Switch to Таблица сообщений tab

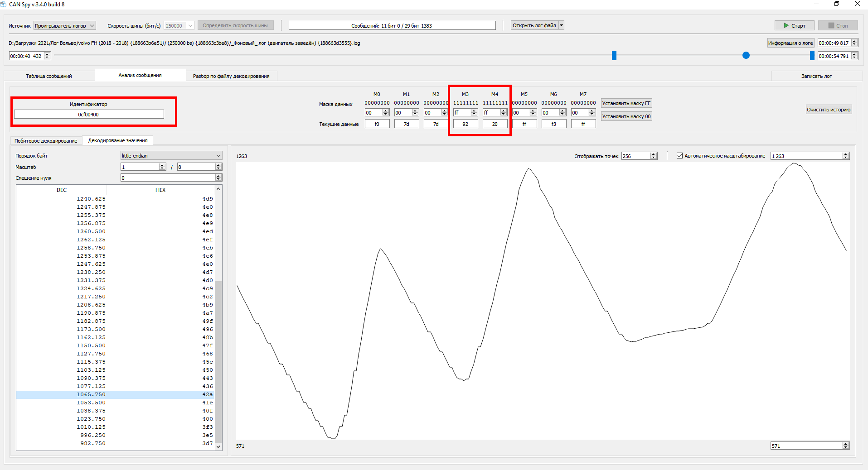tap(49, 76)
